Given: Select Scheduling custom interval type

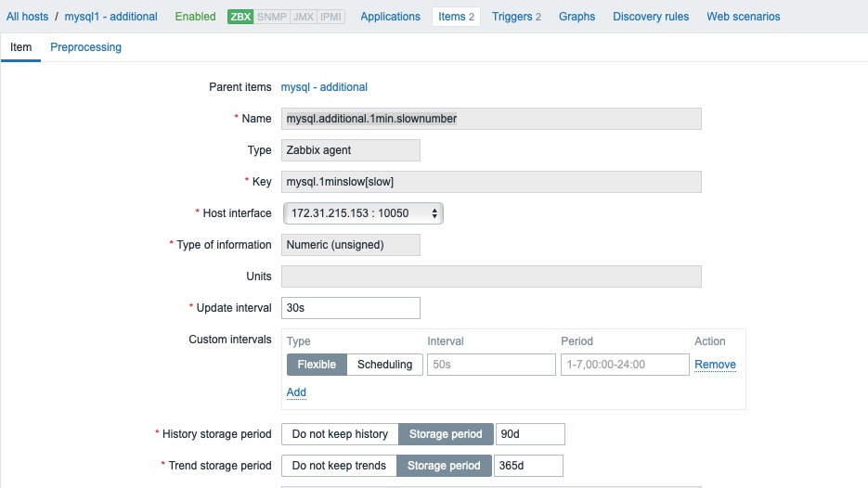Looking at the screenshot, I should pyautogui.click(x=384, y=365).
